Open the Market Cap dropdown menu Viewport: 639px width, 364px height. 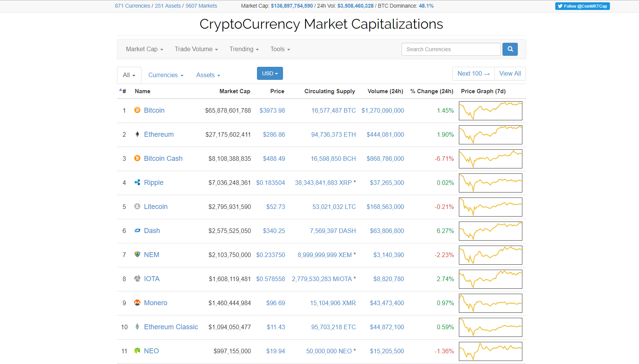pyautogui.click(x=145, y=49)
